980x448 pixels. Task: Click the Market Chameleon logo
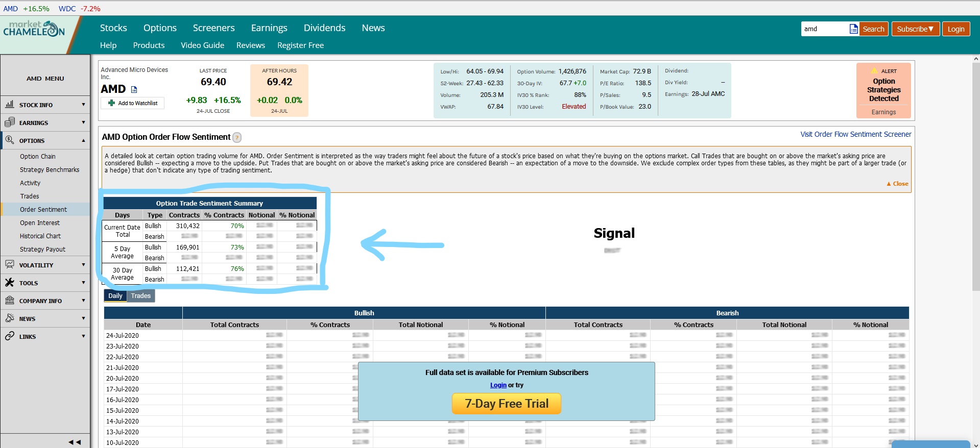(x=34, y=29)
